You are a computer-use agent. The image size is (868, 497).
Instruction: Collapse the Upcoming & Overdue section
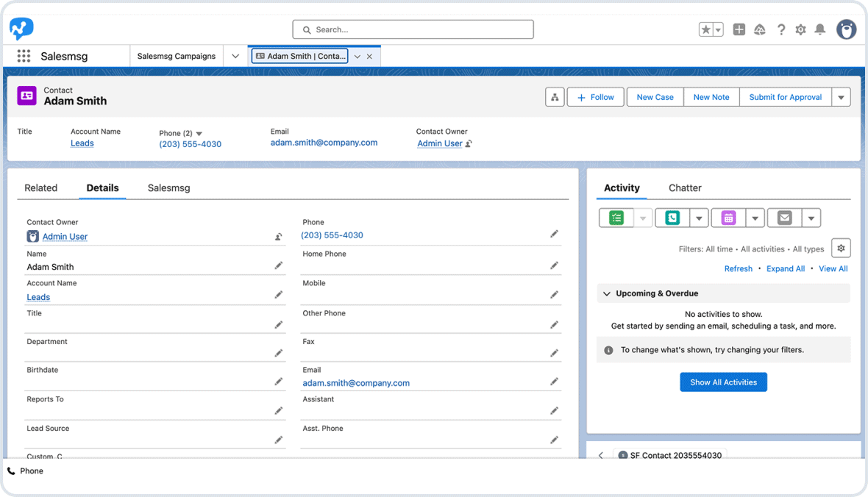coord(607,293)
